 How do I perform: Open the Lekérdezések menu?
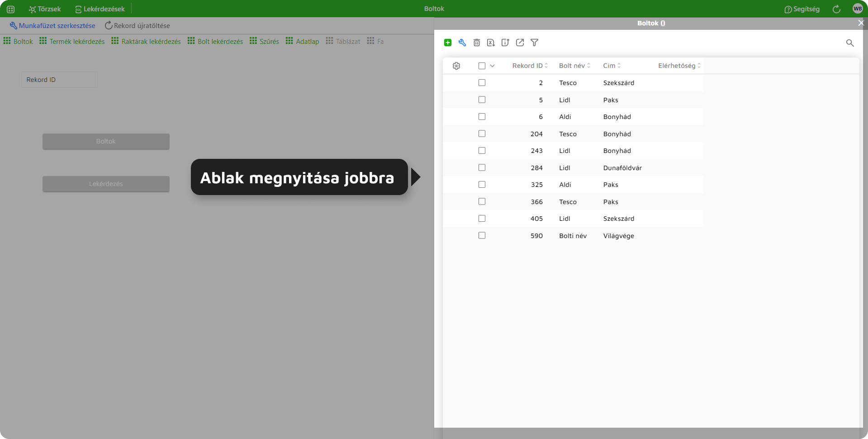pyautogui.click(x=100, y=9)
